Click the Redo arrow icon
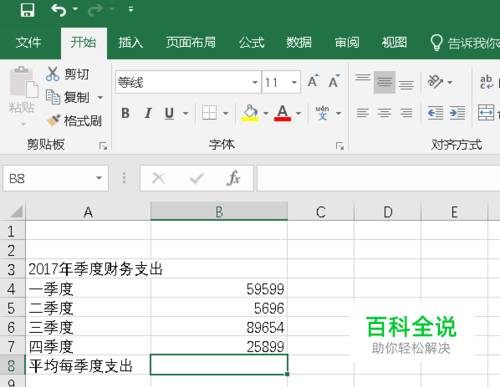This screenshot has width=500, height=387. (95, 10)
